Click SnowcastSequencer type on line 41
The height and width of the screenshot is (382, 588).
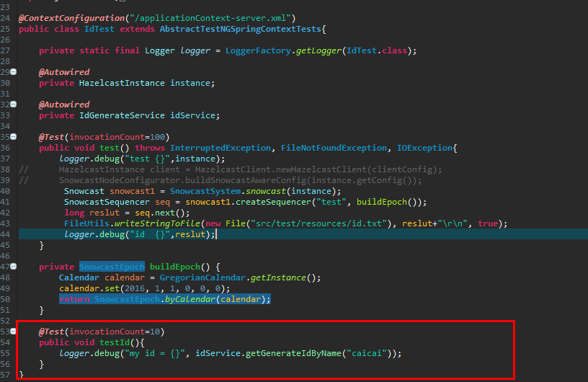[107, 202]
